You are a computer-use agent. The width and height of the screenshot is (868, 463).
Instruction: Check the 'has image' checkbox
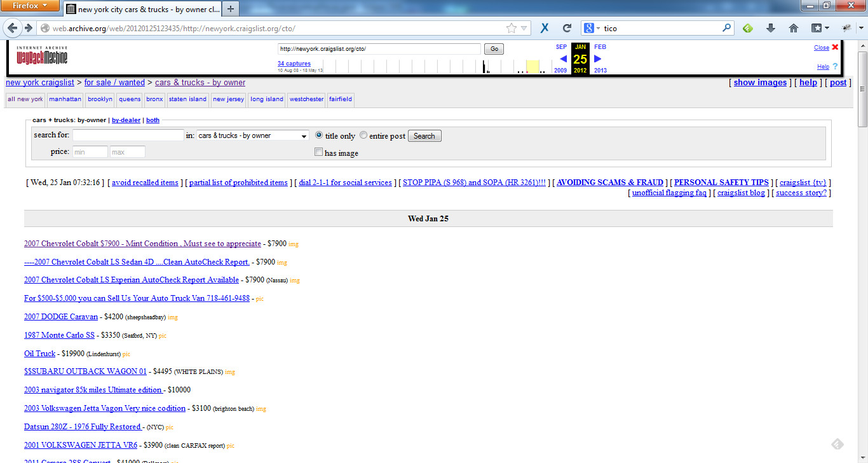pos(319,152)
